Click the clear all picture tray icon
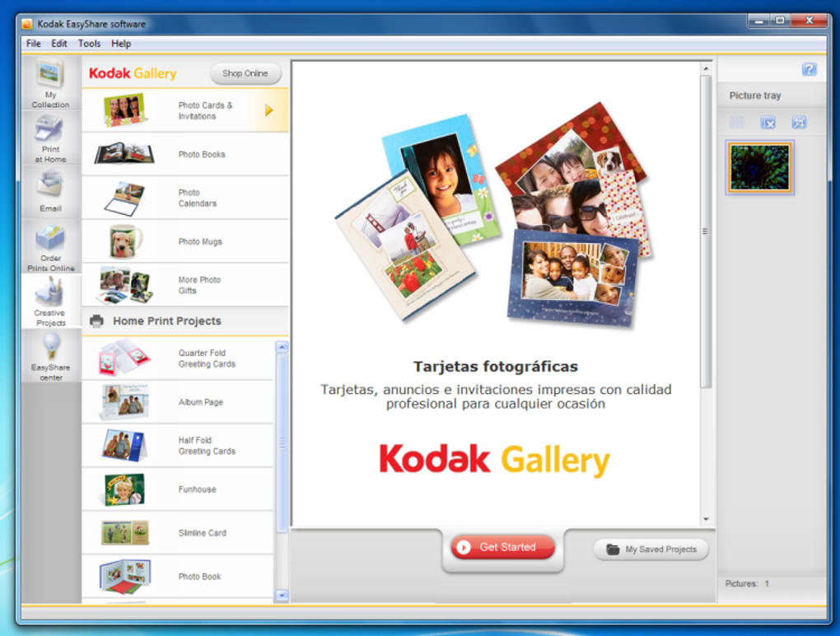Viewport: 840px width, 636px height. tap(799, 123)
